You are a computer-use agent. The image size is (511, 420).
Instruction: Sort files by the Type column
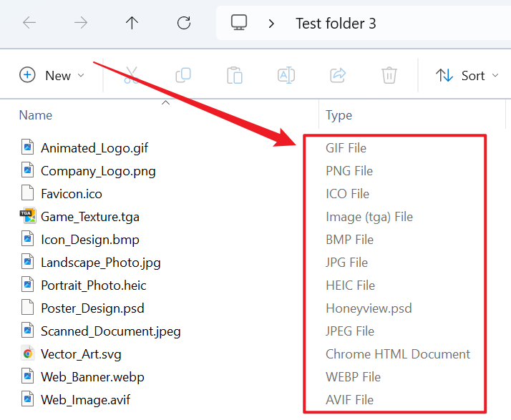click(339, 115)
